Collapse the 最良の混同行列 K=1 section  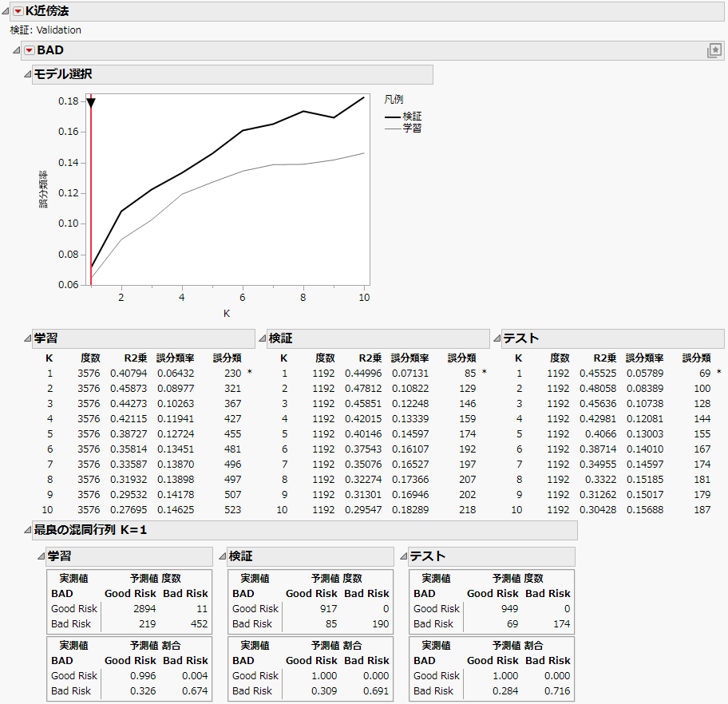click(x=27, y=531)
